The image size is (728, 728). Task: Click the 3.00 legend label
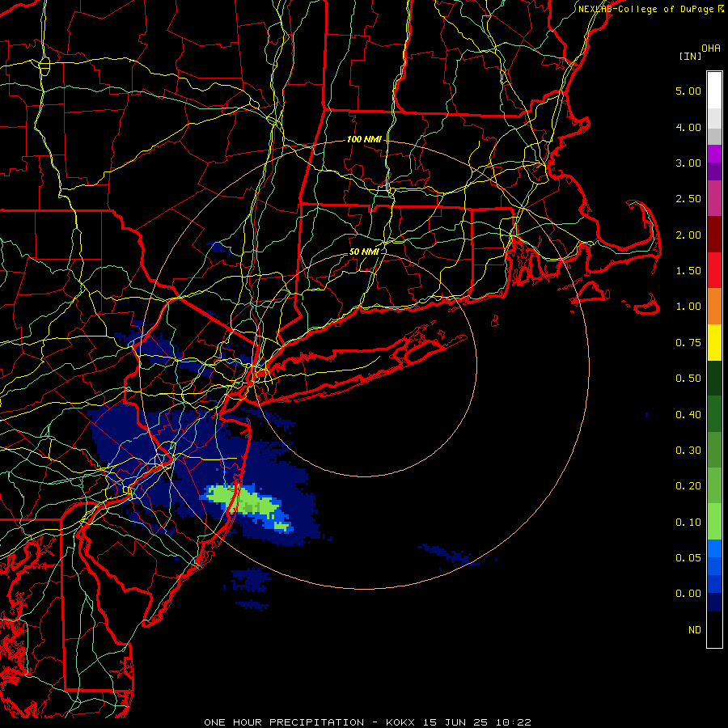tap(688, 163)
